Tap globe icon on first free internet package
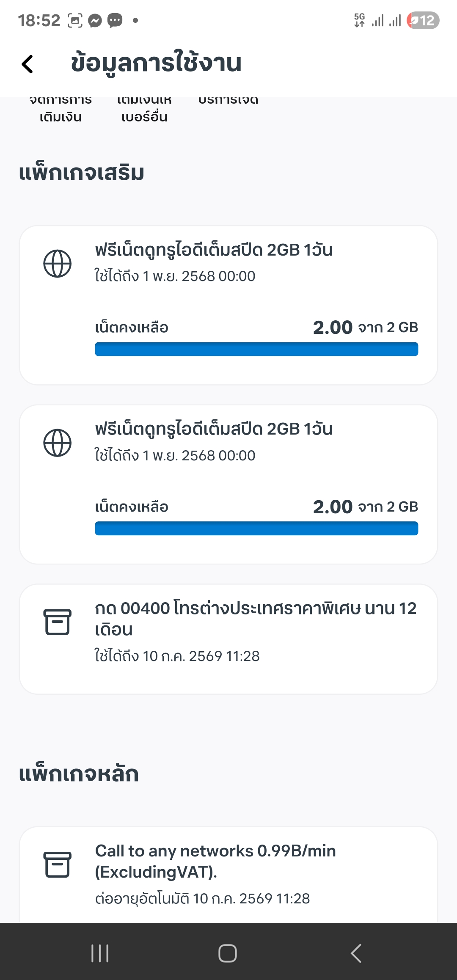Image resolution: width=457 pixels, height=980 pixels. click(57, 264)
